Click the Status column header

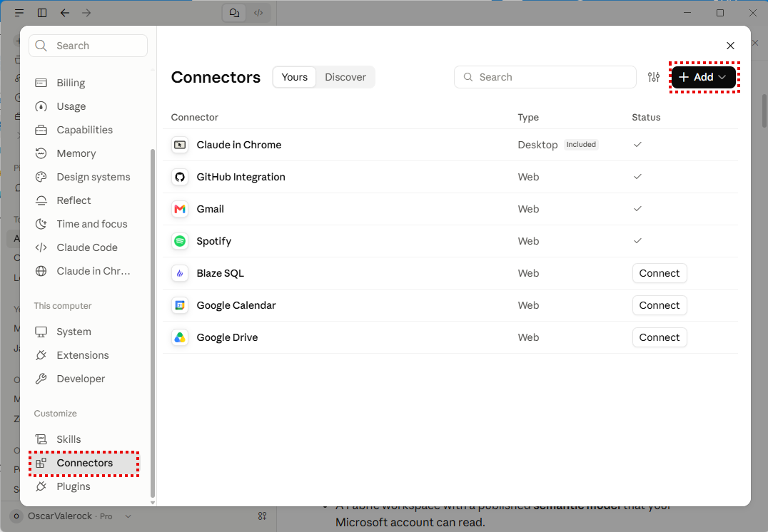(646, 118)
